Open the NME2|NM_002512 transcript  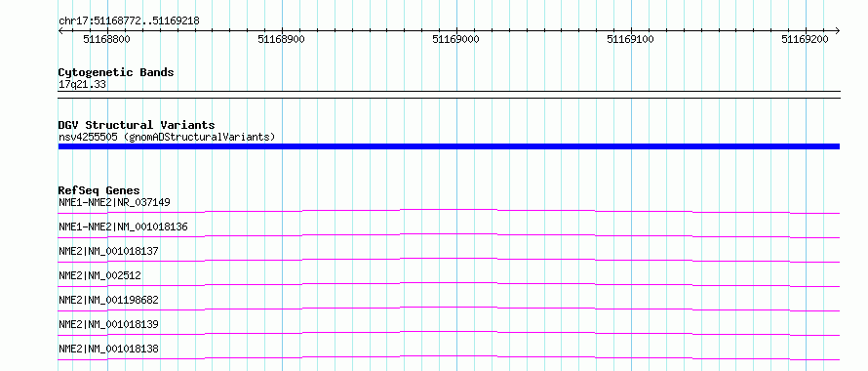point(99,275)
